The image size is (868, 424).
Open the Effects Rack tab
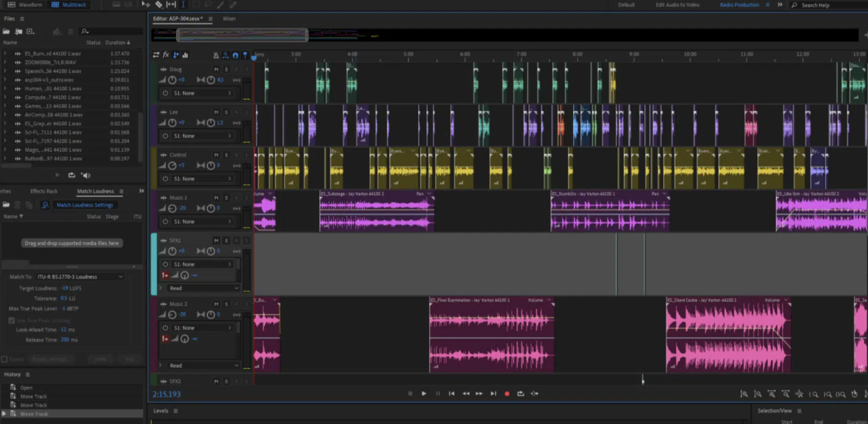coord(44,191)
